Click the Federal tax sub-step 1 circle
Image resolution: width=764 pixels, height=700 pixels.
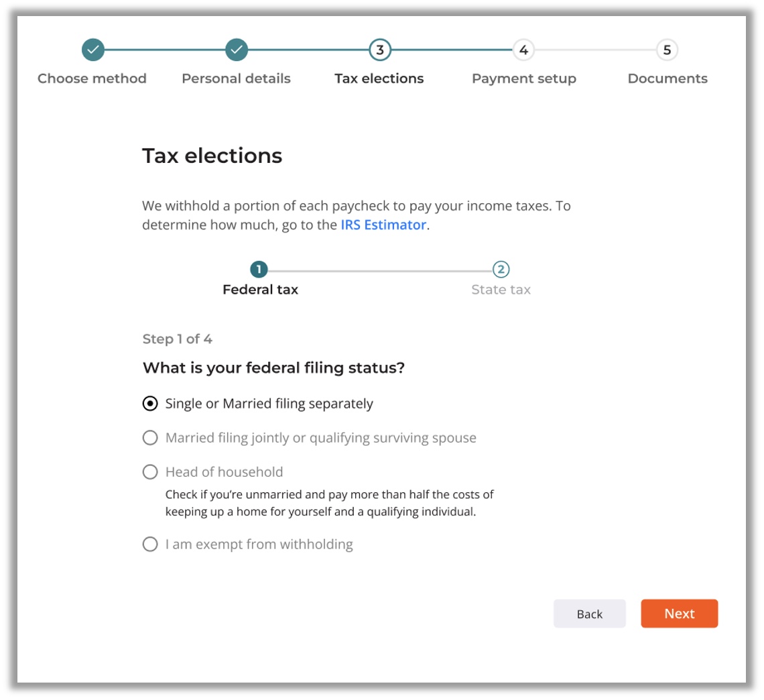[x=259, y=270]
